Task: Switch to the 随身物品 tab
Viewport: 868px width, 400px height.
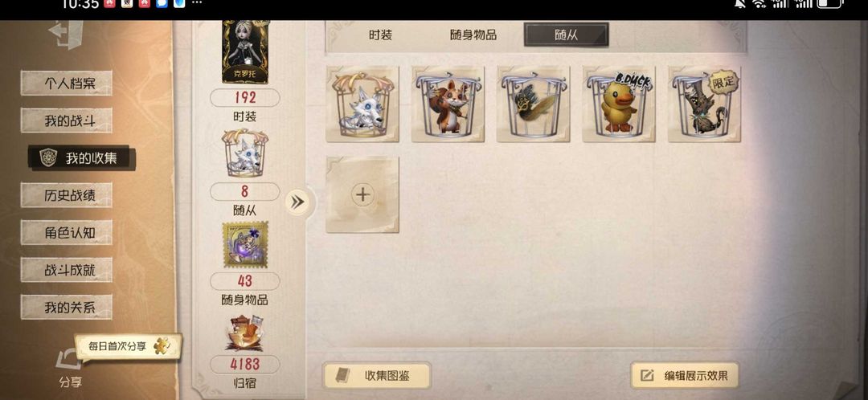Action: pyautogui.click(x=473, y=35)
